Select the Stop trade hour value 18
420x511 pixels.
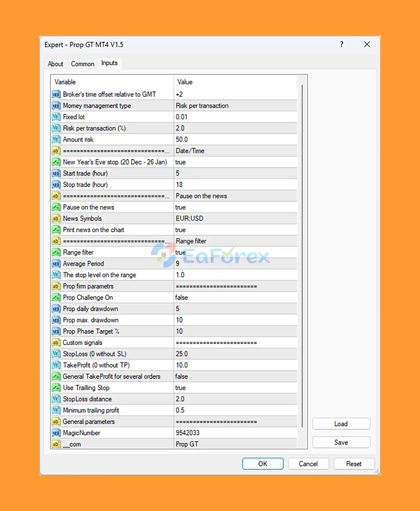click(x=236, y=185)
